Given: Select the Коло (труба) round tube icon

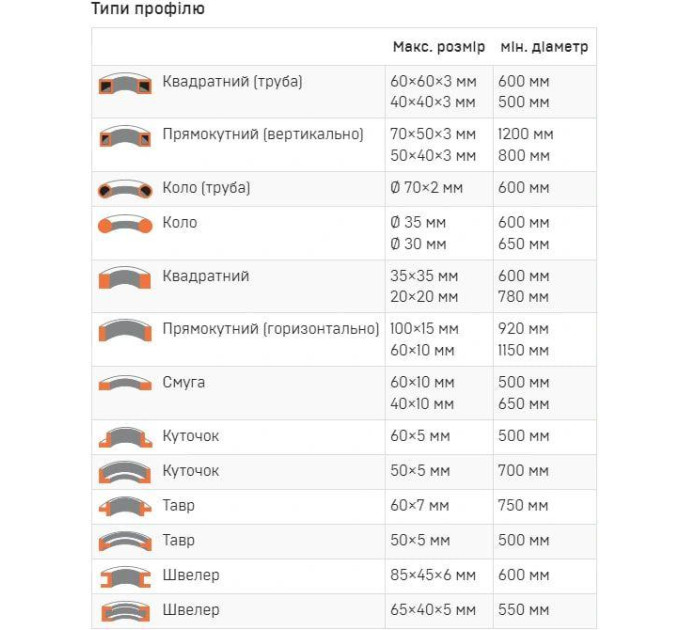Looking at the screenshot, I should coord(125,189).
